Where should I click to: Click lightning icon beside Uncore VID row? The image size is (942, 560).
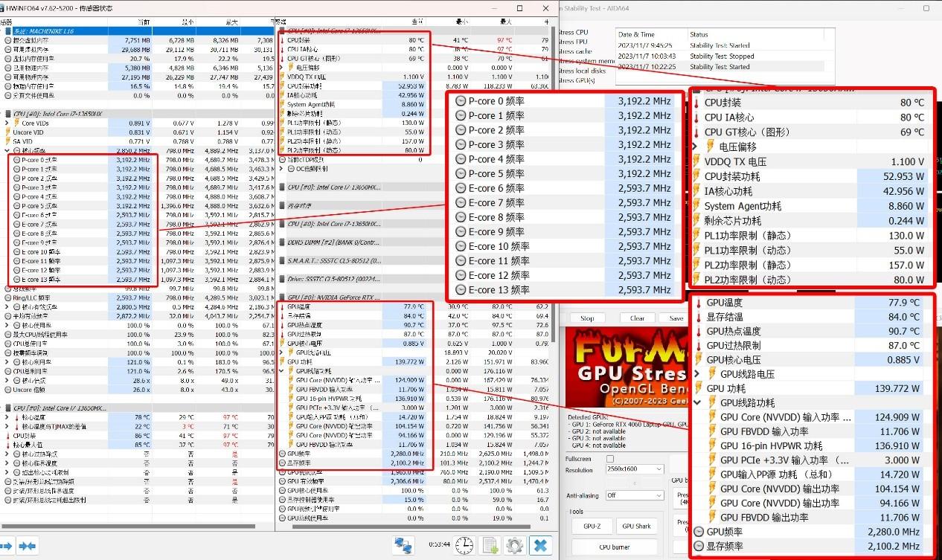9,132
